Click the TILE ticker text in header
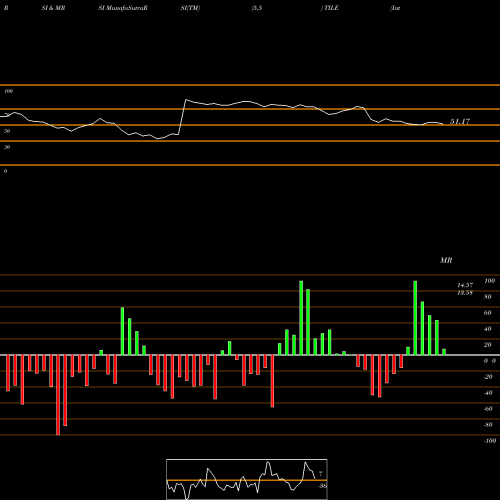500x500 pixels. pos(331,8)
